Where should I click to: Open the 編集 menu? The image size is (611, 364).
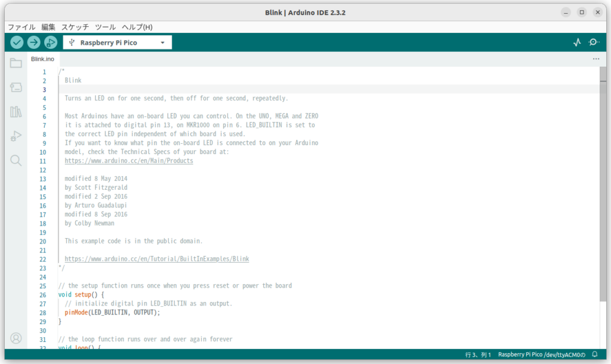(48, 27)
